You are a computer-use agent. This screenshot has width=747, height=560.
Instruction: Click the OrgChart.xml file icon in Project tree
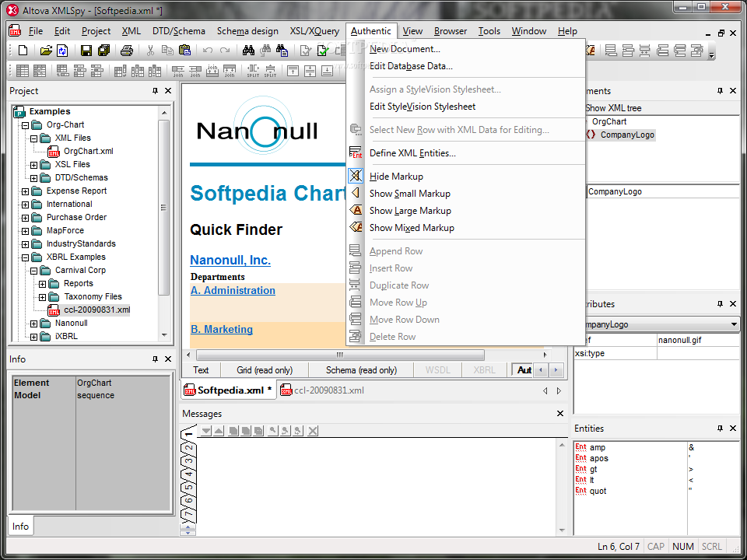pos(54,152)
